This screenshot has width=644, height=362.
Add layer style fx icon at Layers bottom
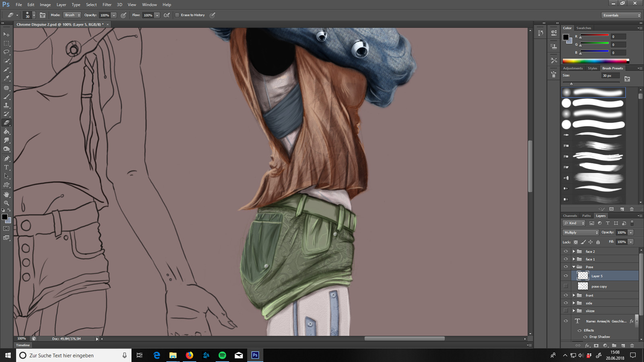pyautogui.click(x=587, y=345)
